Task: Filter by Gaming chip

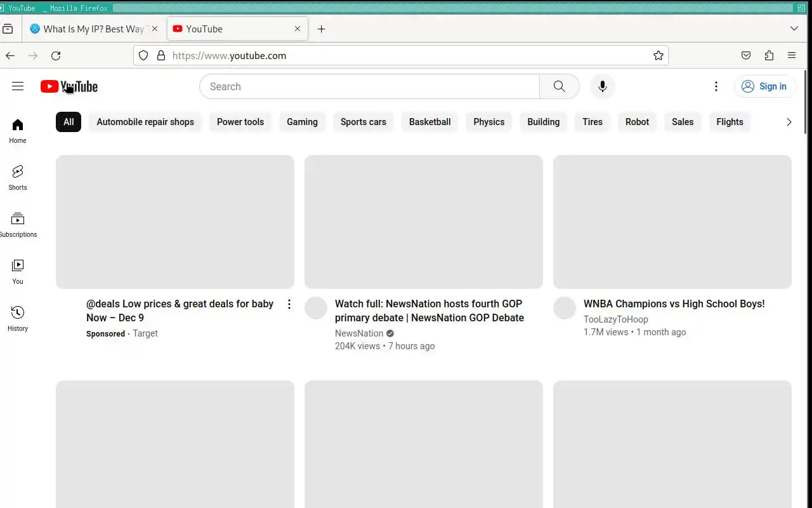Action: pos(302,122)
